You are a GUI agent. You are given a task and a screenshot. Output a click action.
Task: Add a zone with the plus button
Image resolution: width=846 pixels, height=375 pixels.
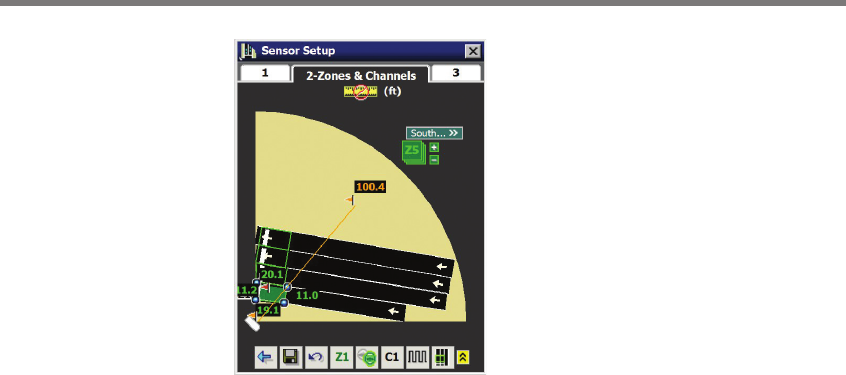pos(434,147)
